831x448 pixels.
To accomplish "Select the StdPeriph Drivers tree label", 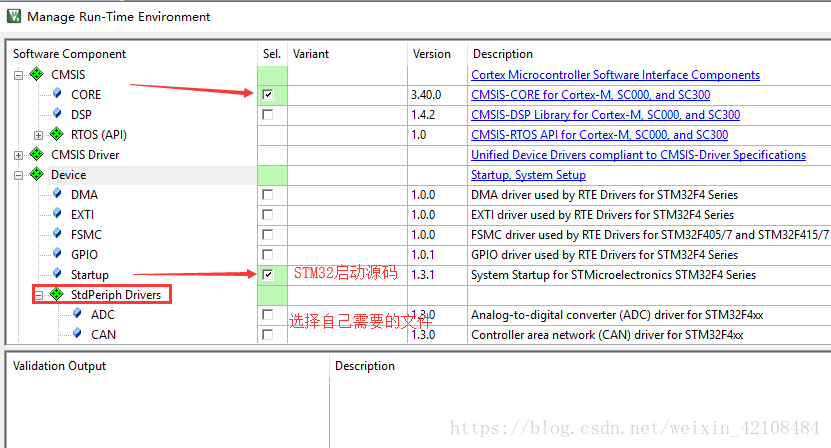I will (116, 295).
